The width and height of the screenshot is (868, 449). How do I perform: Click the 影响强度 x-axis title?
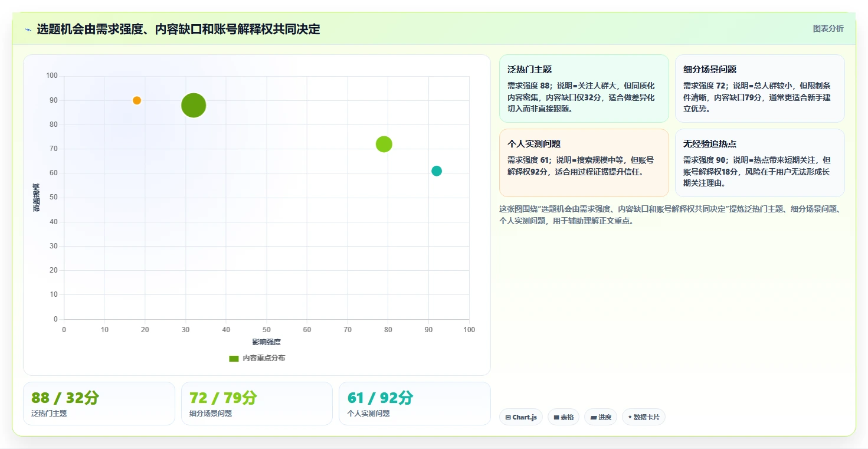266,342
